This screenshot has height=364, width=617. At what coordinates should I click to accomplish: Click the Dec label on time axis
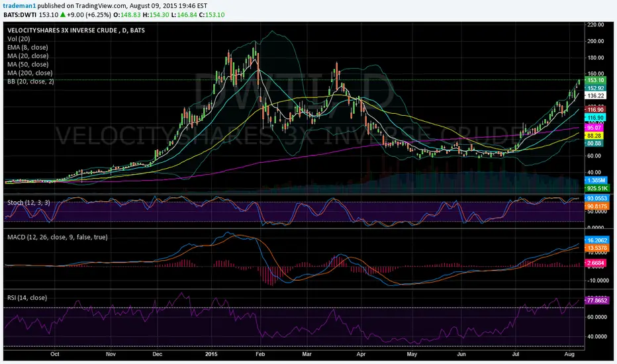click(x=158, y=354)
